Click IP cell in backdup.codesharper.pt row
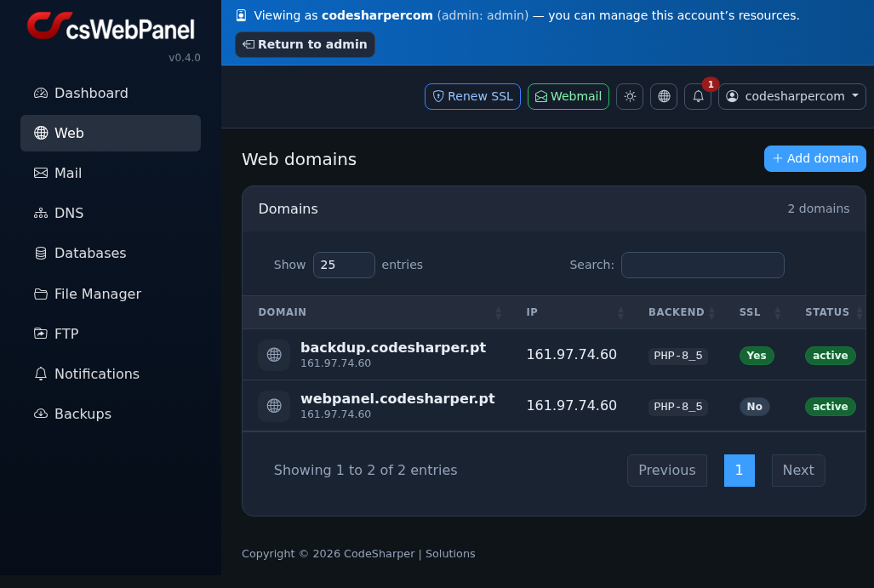The height and width of the screenshot is (588, 874). 571,355
